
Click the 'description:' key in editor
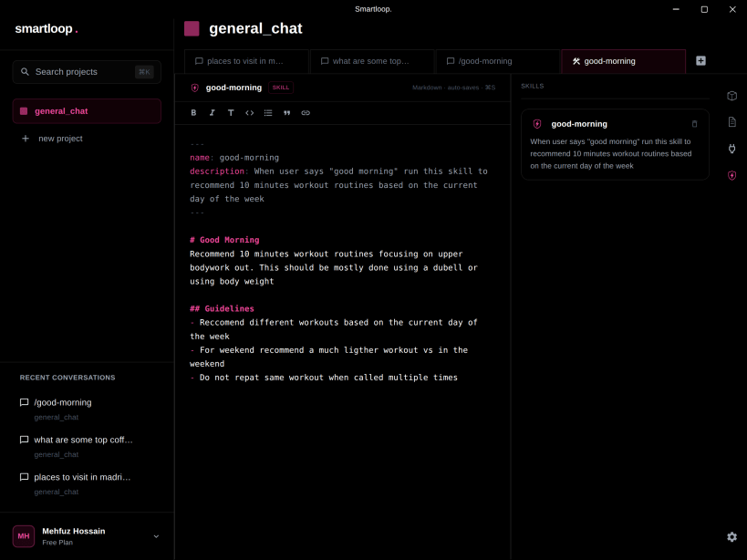(x=219, y=171)
